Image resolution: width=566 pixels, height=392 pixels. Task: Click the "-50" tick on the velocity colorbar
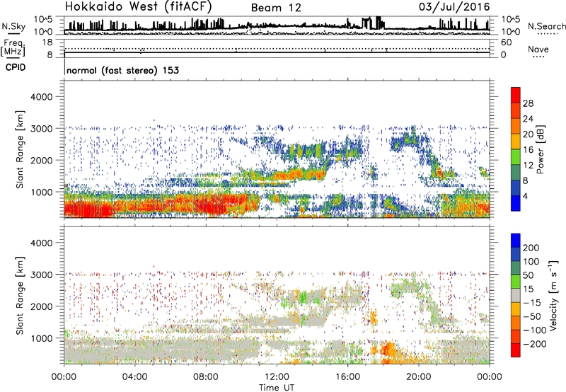(532, 316)
